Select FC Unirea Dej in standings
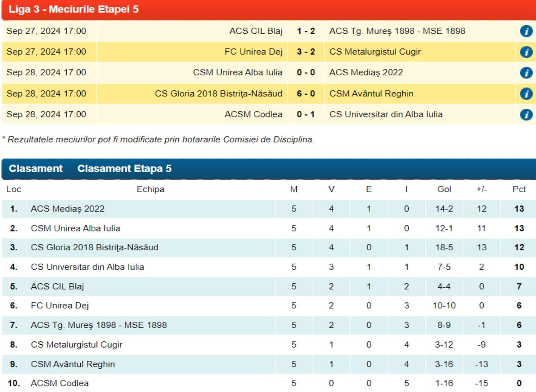Viewport: 536px width, 392px height. 59,306
